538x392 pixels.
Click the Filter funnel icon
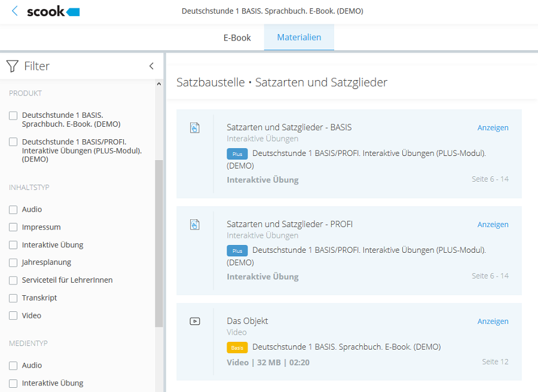point(13,66)
